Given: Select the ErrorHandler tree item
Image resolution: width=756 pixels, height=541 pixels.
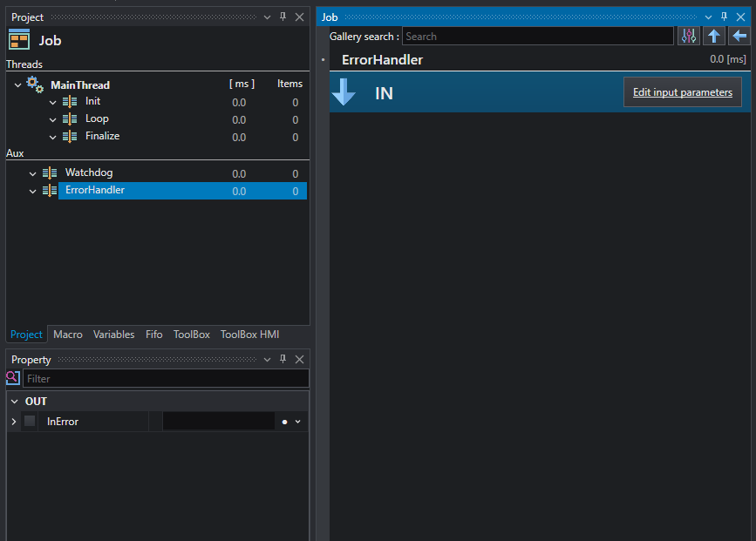Looking at the screenshot, I should point(182,191).
